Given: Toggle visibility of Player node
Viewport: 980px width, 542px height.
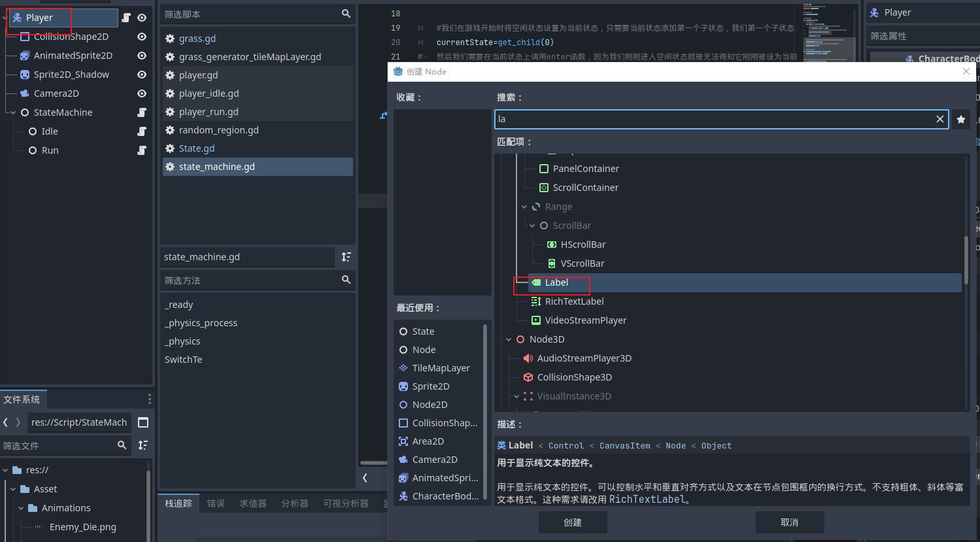Looking at the screenshot, I should click(x=142, y=18).
